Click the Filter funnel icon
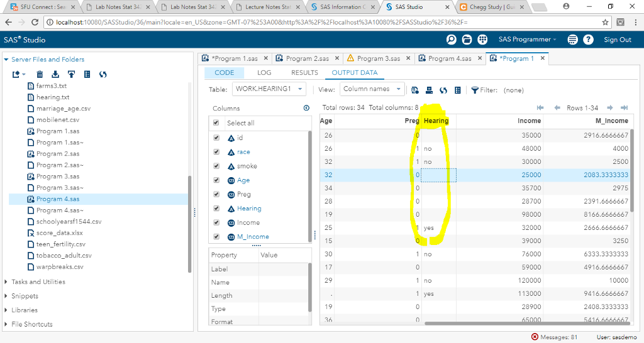 [x=475, y=90]
